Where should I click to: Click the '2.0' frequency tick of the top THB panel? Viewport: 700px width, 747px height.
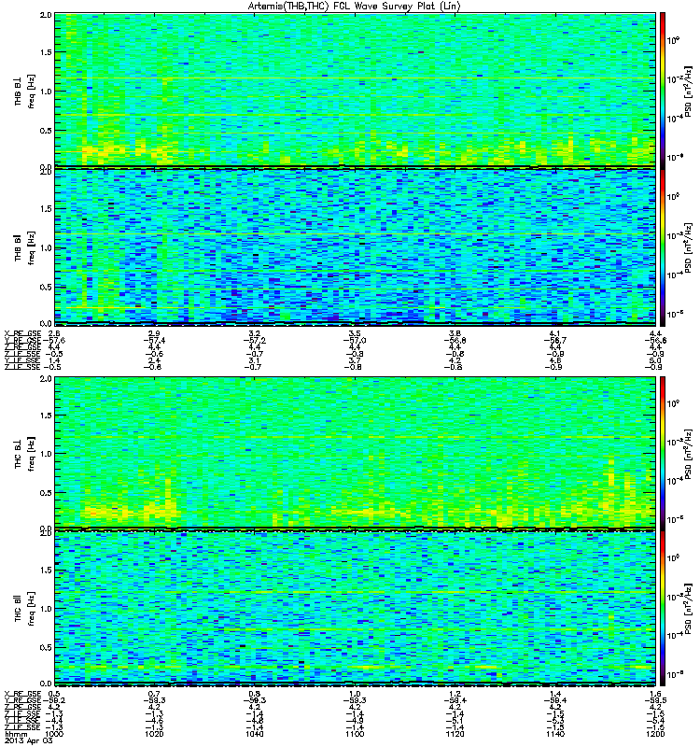click(46, 15)
